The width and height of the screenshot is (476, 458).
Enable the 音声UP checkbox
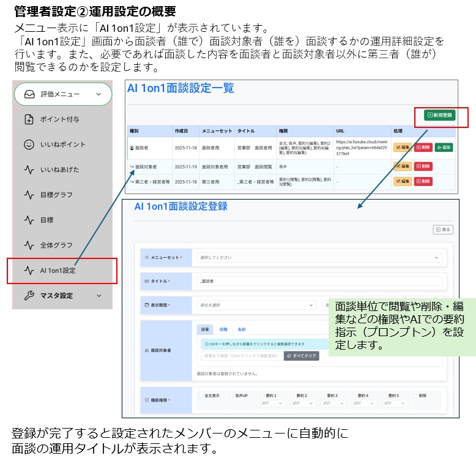(x=232, y=396)
